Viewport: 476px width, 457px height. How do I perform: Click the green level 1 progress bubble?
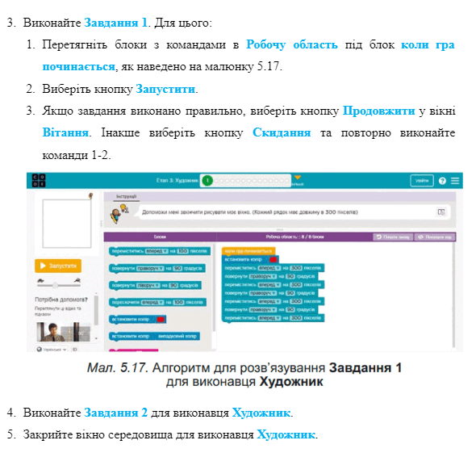(207, 181)
